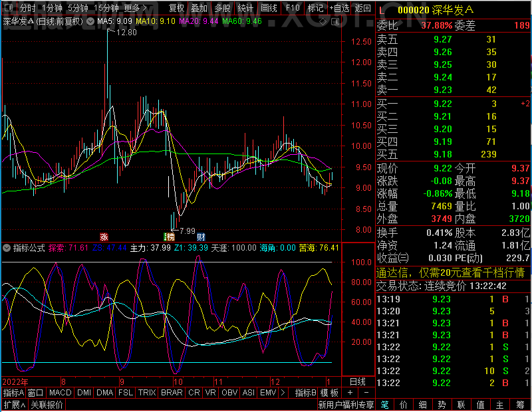532x412 pixels.
Task: Switch indicator to TRIX
Action: click(147, 393)
